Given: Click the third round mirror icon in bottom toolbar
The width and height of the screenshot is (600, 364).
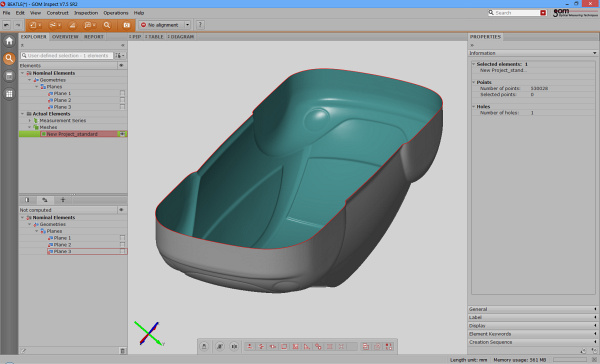Looking at the screenshot, I should 234,346.
